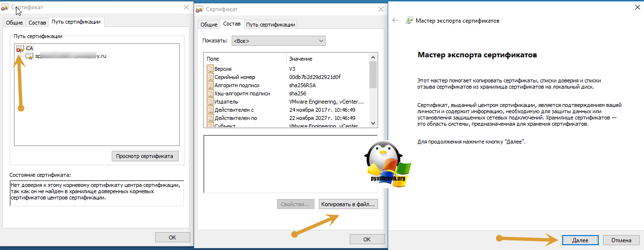Click serial value 00db7b2d29d2921d0f
Viewport: 644px width, 250px height.
click(315, 77)
